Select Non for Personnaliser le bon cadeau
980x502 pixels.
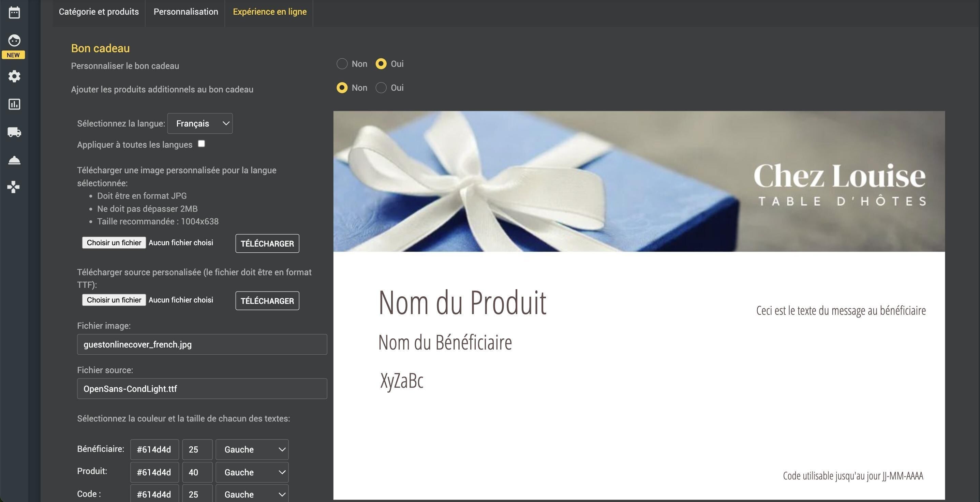coord(342,64)
